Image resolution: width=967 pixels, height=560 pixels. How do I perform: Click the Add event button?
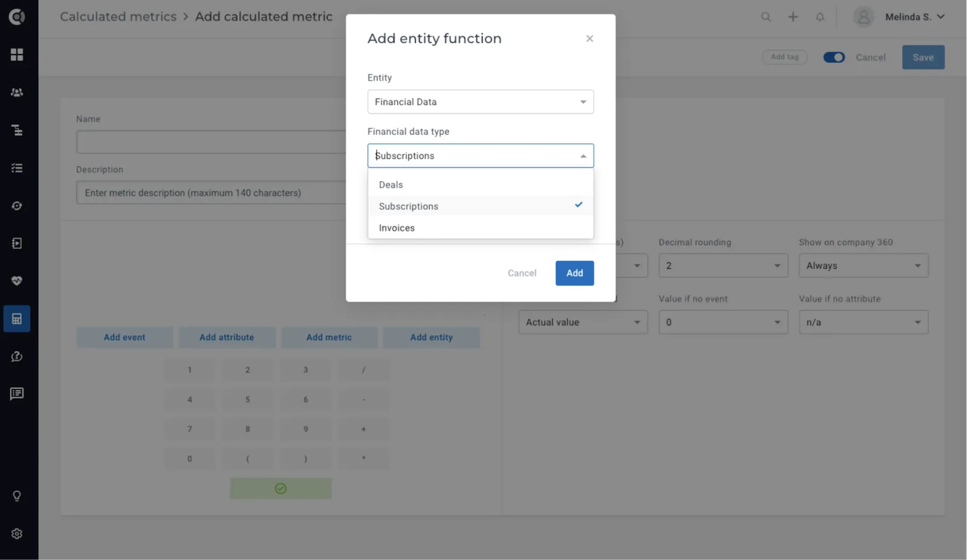point(125,337)
